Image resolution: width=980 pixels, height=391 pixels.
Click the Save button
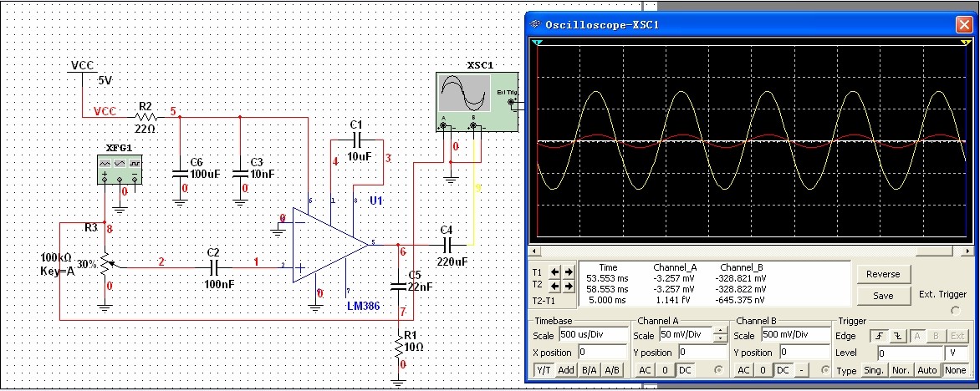point(883,296)
